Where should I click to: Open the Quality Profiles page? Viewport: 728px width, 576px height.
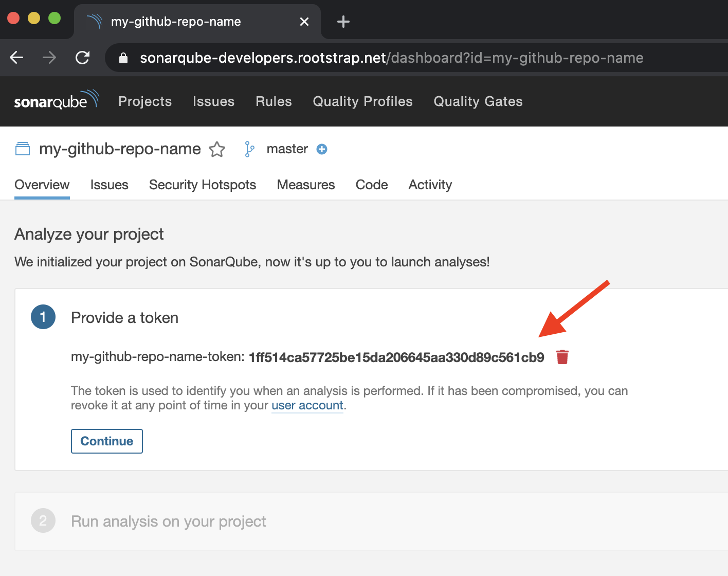[362, 101]
